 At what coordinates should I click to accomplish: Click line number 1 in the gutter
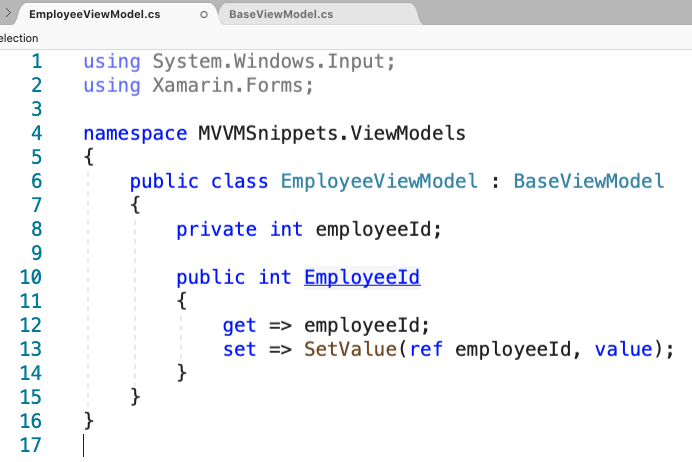37,61
